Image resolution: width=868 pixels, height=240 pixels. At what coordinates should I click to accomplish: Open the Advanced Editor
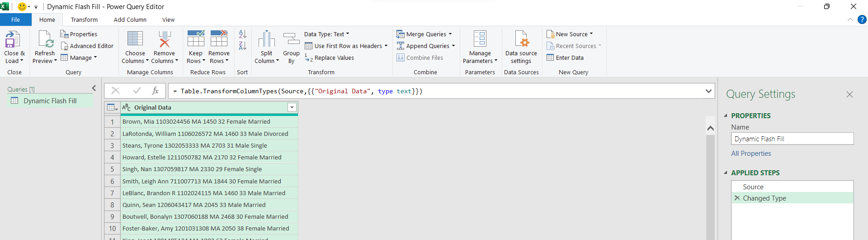pyautogui.click(x=87, y=46)
